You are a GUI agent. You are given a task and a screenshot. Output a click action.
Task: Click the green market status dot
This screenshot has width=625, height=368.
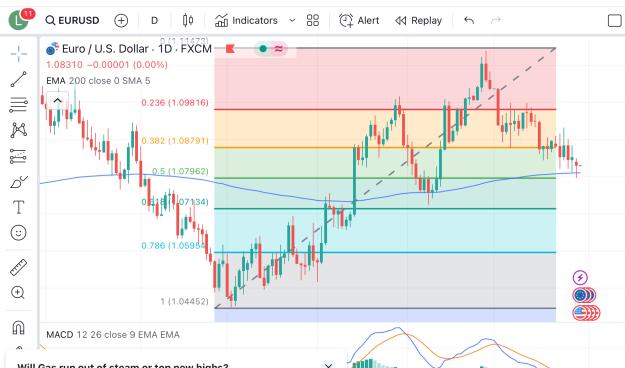coord(263,49)
